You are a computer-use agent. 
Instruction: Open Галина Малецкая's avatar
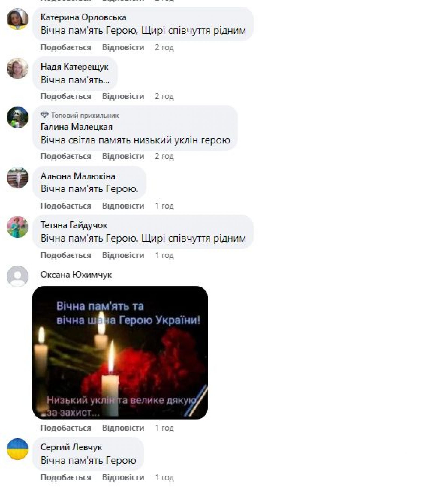point(17,117)
